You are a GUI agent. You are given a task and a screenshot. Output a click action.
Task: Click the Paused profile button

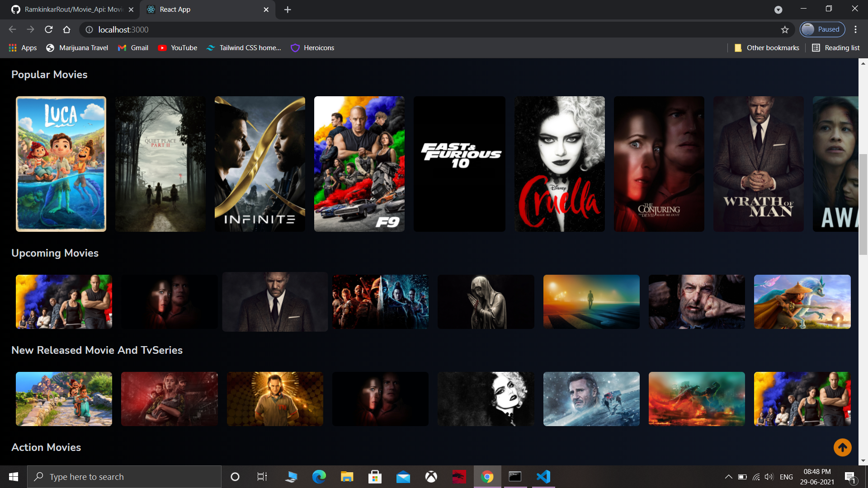[x=822, y=29]
